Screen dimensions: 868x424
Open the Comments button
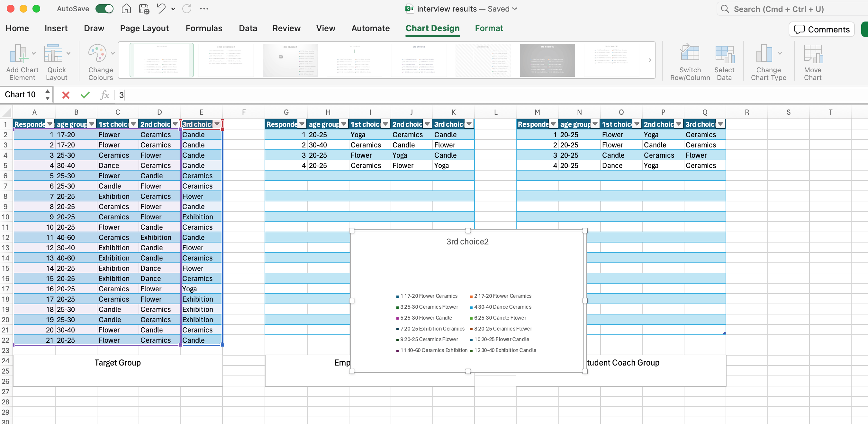coord(821,29)
